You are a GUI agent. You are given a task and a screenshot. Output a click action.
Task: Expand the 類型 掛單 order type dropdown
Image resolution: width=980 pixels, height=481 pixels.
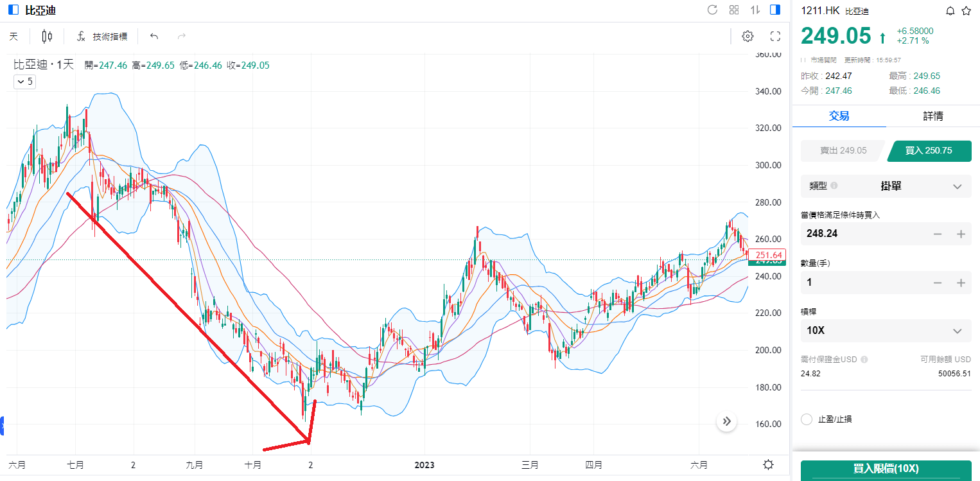click(957, 186)
